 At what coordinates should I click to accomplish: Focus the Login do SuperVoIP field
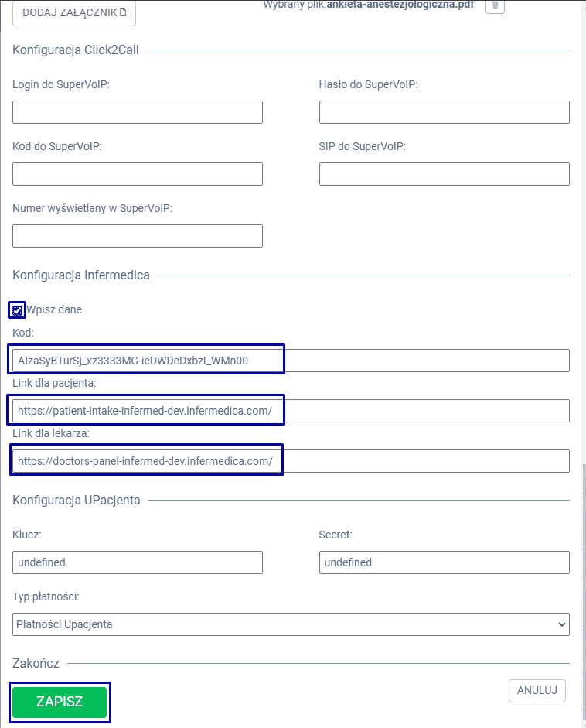coord(138,112)
